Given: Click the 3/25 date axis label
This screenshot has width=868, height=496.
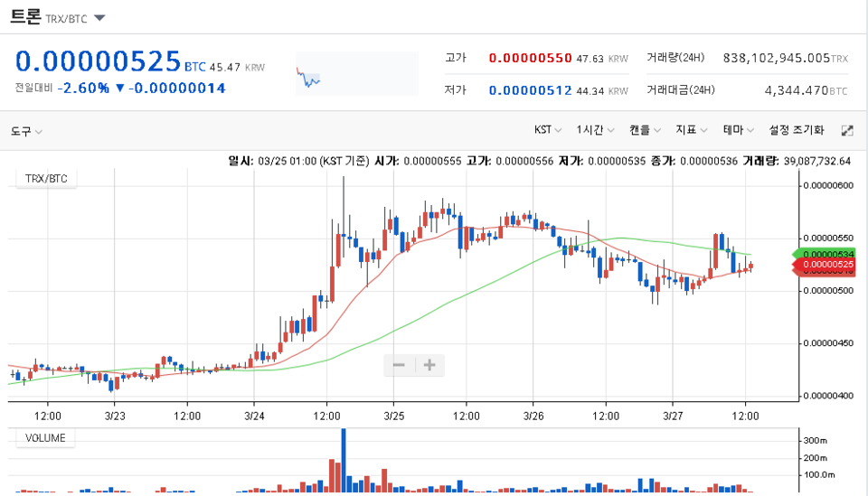Looking at the screenshot, I should click(x=393, y=416).
